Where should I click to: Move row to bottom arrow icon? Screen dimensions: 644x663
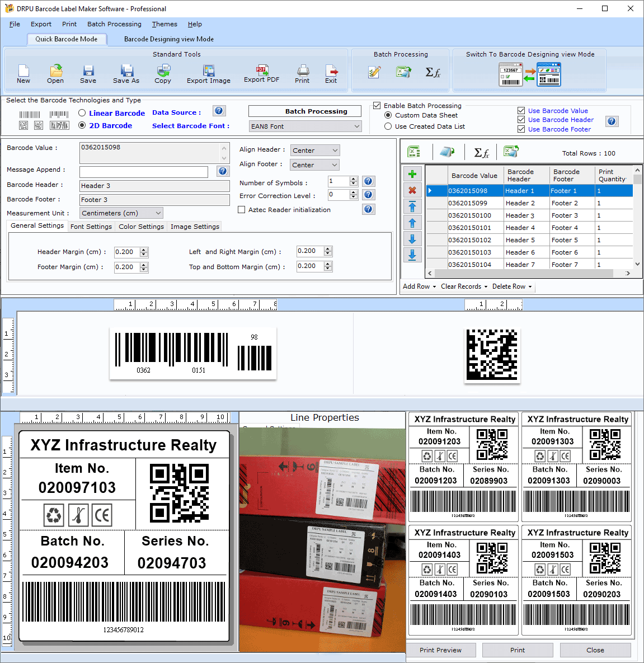(x=412, y=255)
